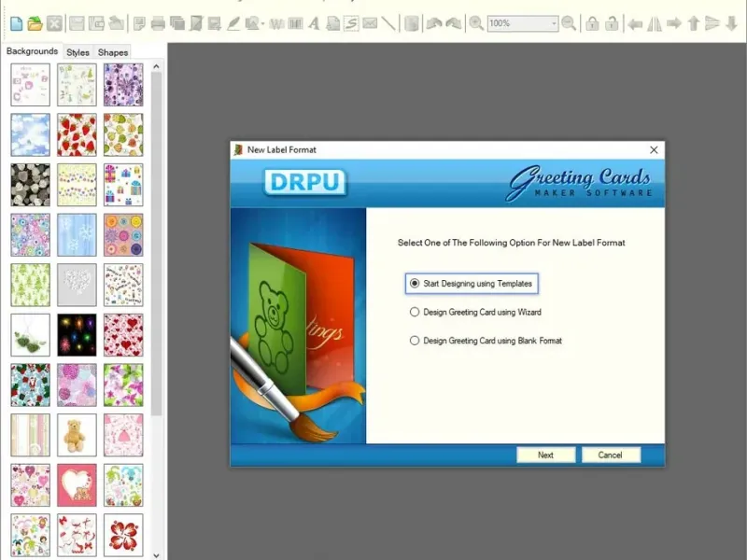Viewport: 747px width, 560px height.
Task: Click the WordArt W icon
Action: pos(276,22)
